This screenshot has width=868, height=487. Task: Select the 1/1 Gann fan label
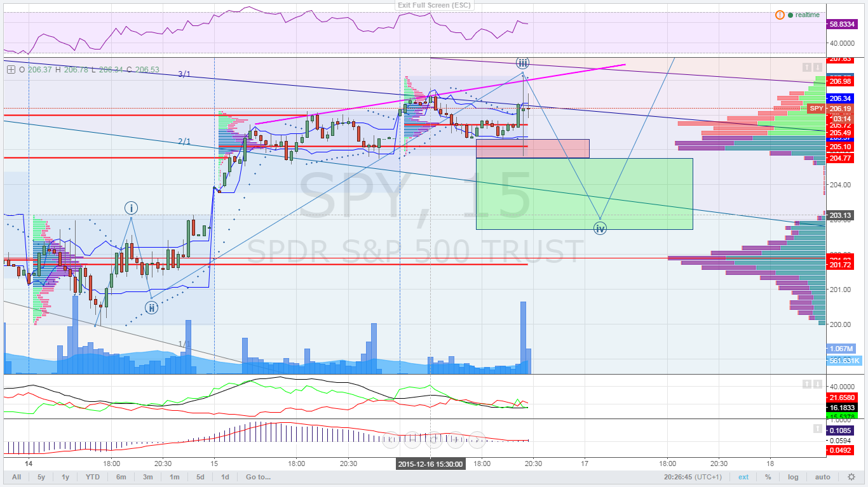click(x=184, y=344)
